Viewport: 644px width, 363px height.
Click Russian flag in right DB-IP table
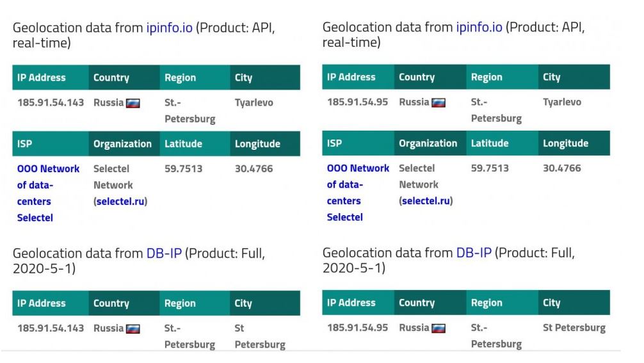439,328
